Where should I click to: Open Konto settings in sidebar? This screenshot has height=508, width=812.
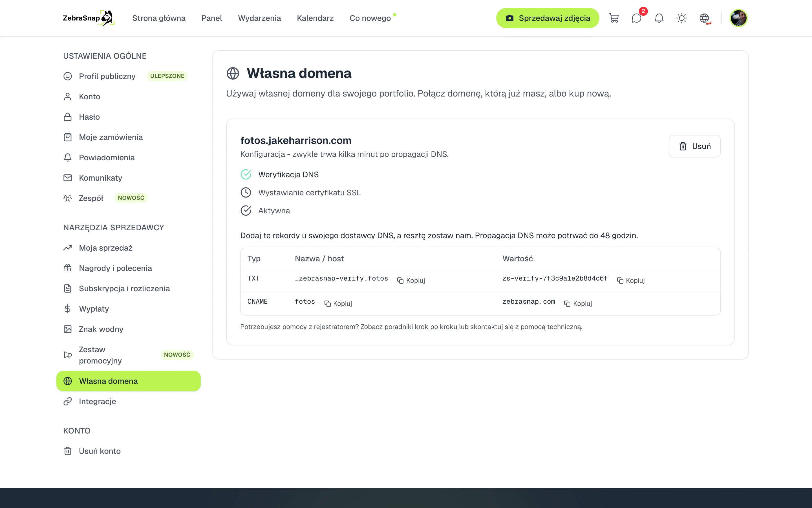tap(129, 97)
